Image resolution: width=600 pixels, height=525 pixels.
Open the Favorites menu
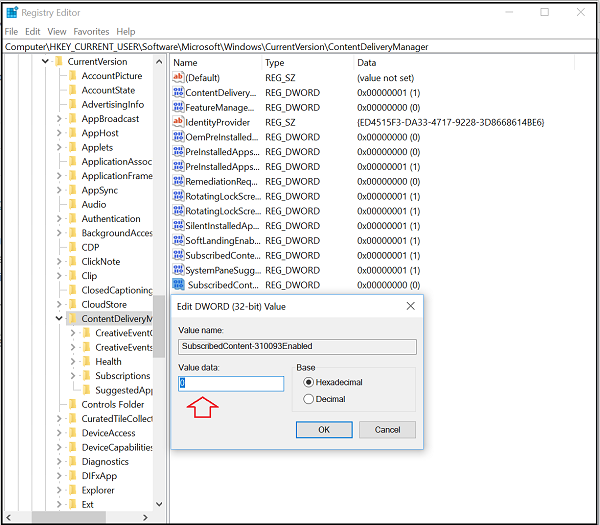91,31
